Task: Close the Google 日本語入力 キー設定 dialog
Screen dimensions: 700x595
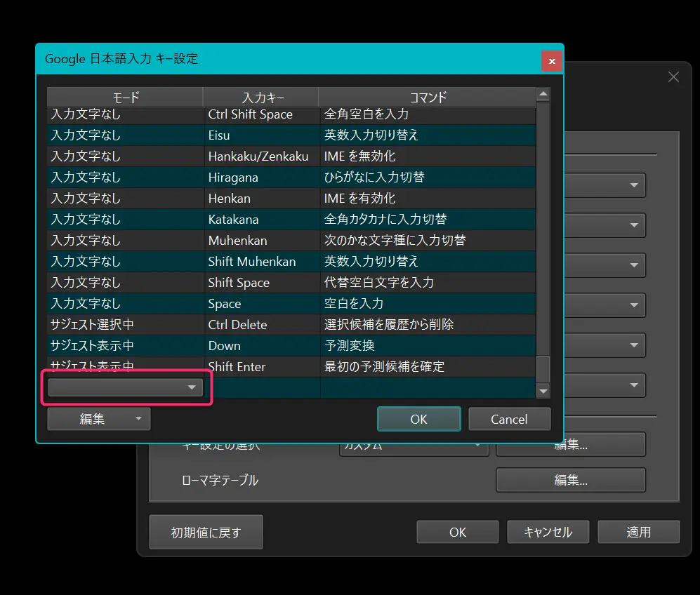Action: coord(552,61)
